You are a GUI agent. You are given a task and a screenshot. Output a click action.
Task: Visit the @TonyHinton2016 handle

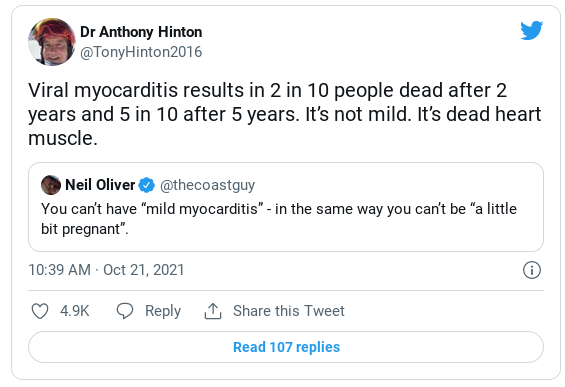(141, 52)
